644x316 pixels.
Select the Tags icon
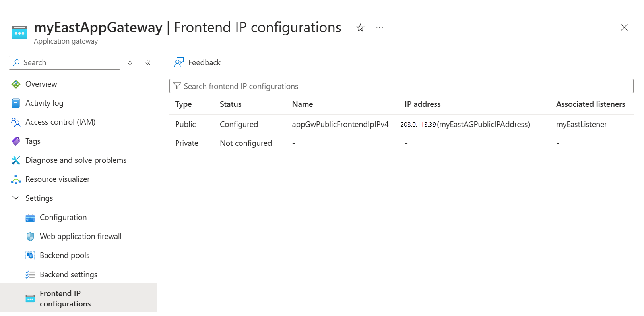click(x=16, y=141)
